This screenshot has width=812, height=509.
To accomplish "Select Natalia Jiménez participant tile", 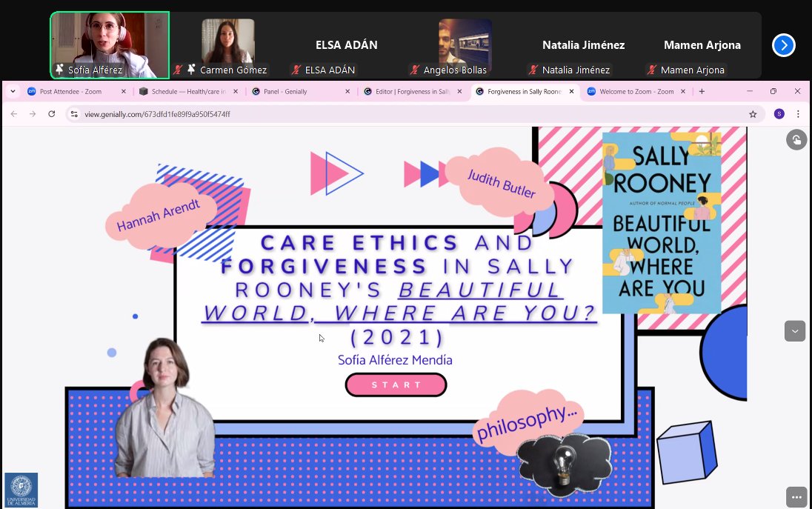I will [584, 47].
